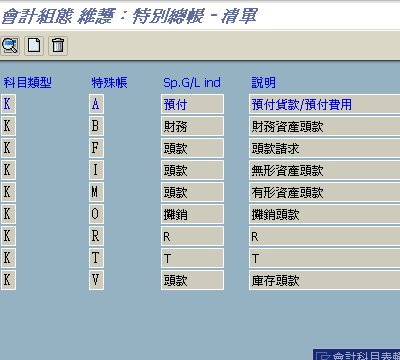
Task: Select the 特殊帳 column header
Action: (x=109, y=82)
